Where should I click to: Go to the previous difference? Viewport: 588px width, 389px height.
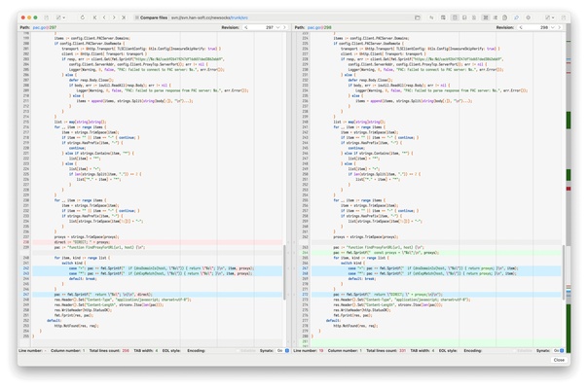pos(104,18)
